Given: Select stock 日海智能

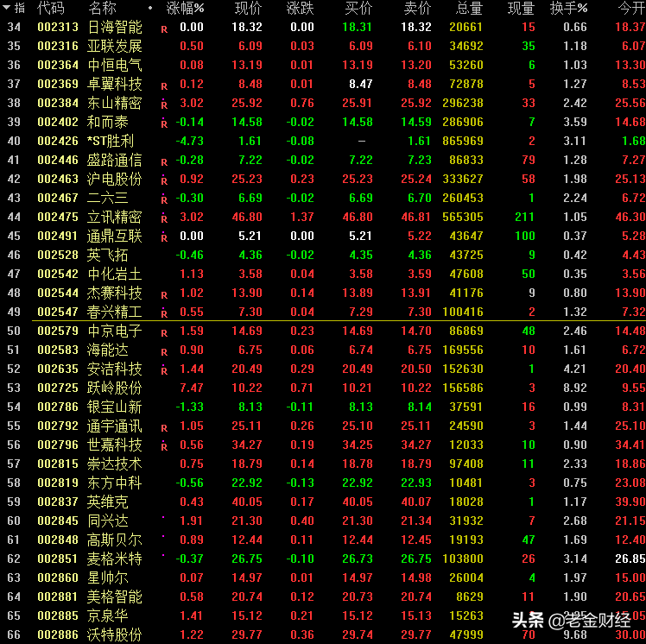Looking at the screenshot, I should [115, 27].
